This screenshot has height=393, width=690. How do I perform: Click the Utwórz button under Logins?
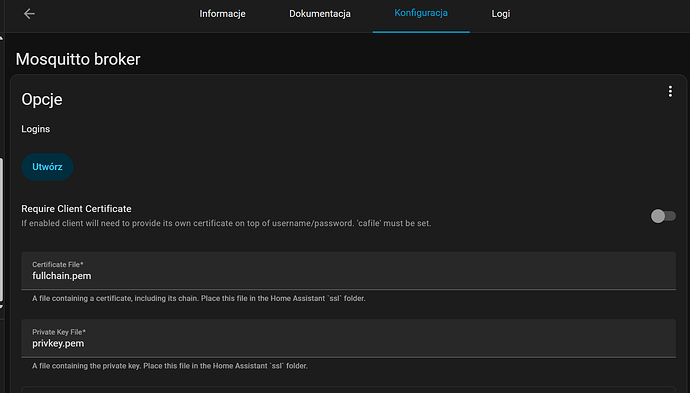click(x=47, y=167)
